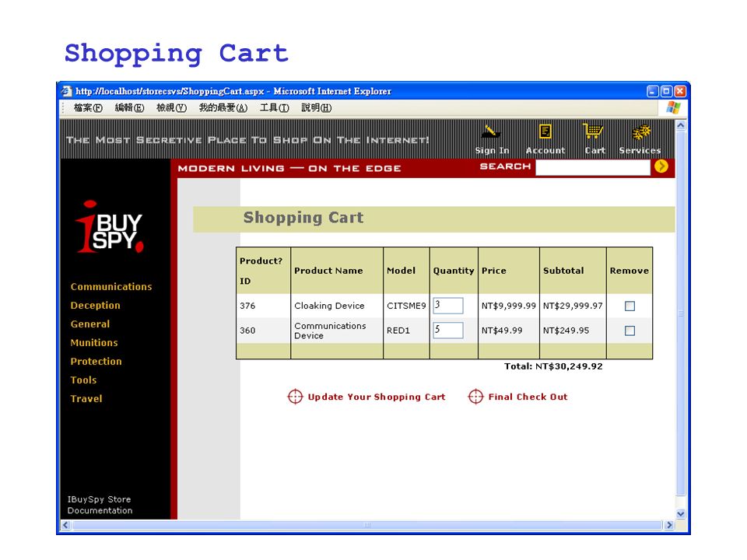Open the 工具(T) menu

pos(274,108)
